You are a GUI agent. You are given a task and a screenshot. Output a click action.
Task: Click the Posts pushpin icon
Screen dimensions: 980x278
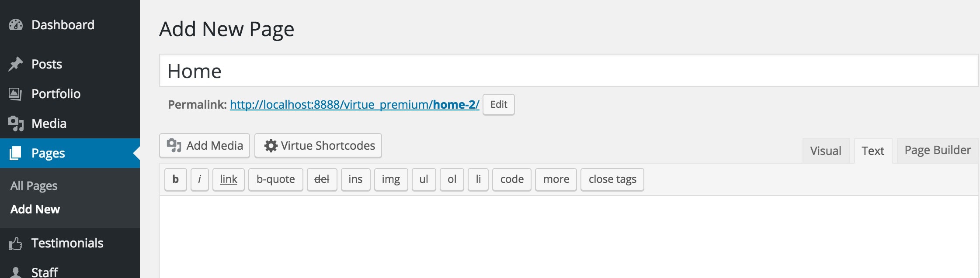[16, 64]
